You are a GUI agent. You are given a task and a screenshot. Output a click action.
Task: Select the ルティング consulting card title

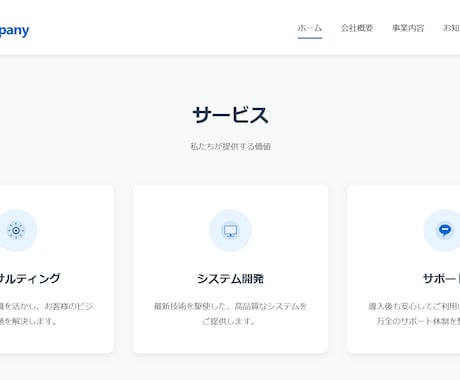click(30, 278)
